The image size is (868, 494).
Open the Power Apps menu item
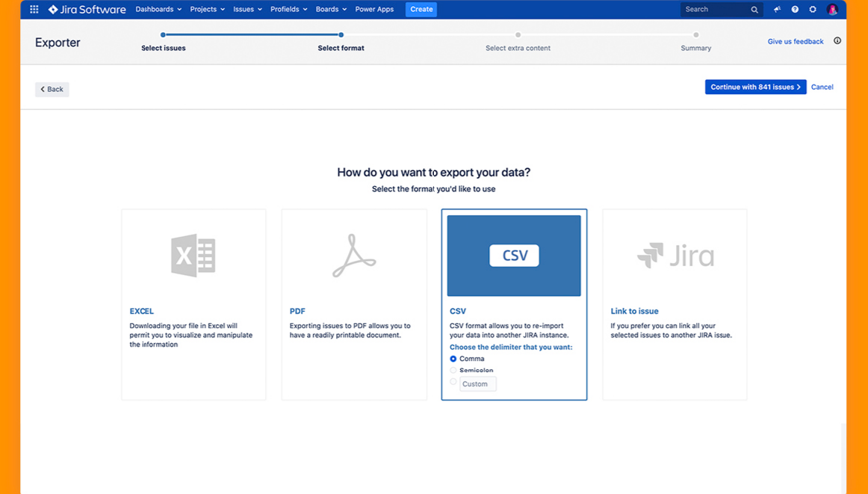point(375,9)
